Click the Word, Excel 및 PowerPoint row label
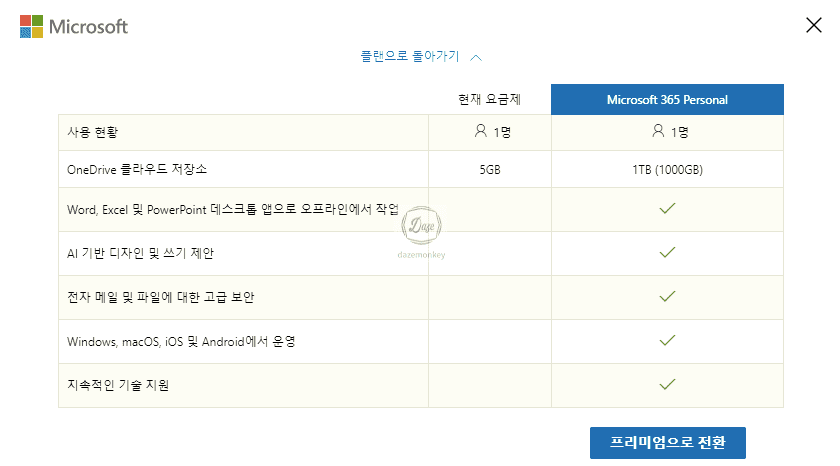840x466 pixels. (x=232, y=209)
